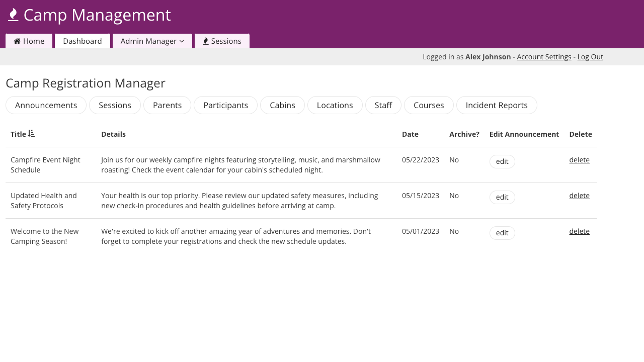644x362 pixels.
Task: Open Account Settings link
Action: coord(544,57)
